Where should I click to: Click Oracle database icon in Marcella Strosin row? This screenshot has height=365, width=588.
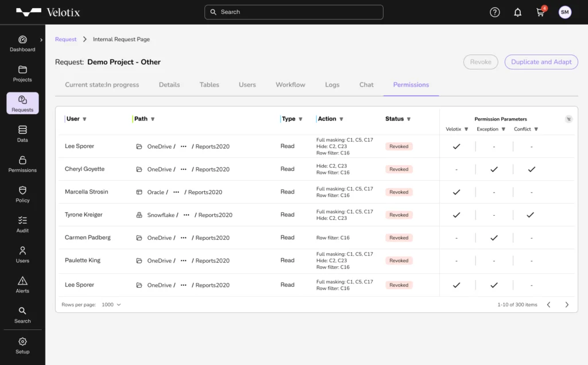(x=139, y=192)
